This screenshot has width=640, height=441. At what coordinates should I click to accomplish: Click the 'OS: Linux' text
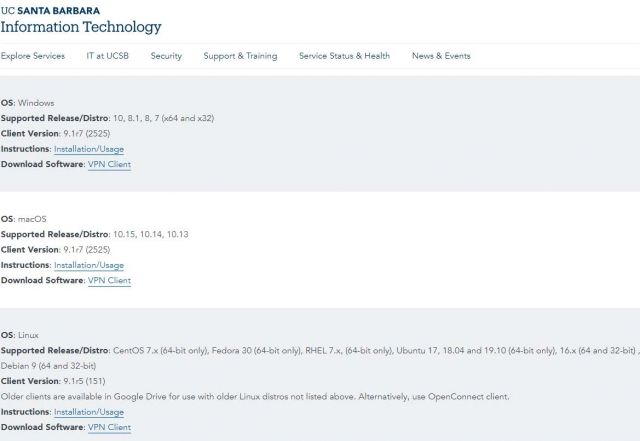click(20, 335)
